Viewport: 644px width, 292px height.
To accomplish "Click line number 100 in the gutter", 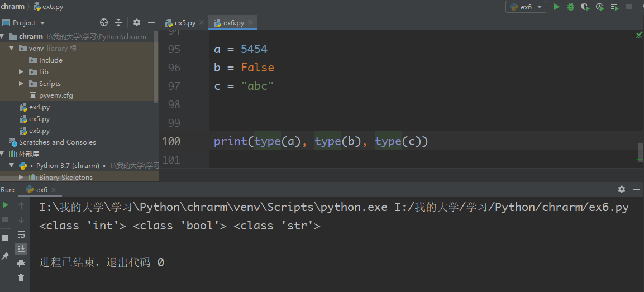I will [x=171, y=141].
